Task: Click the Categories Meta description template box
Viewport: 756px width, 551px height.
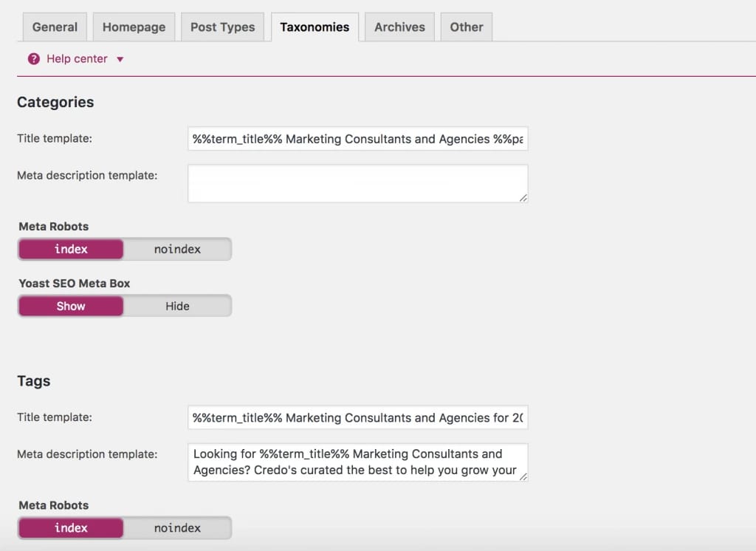Action: (357, 183)
